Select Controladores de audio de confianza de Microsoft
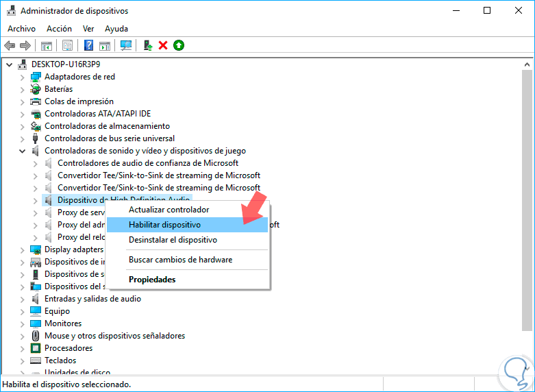 [148, 163]
